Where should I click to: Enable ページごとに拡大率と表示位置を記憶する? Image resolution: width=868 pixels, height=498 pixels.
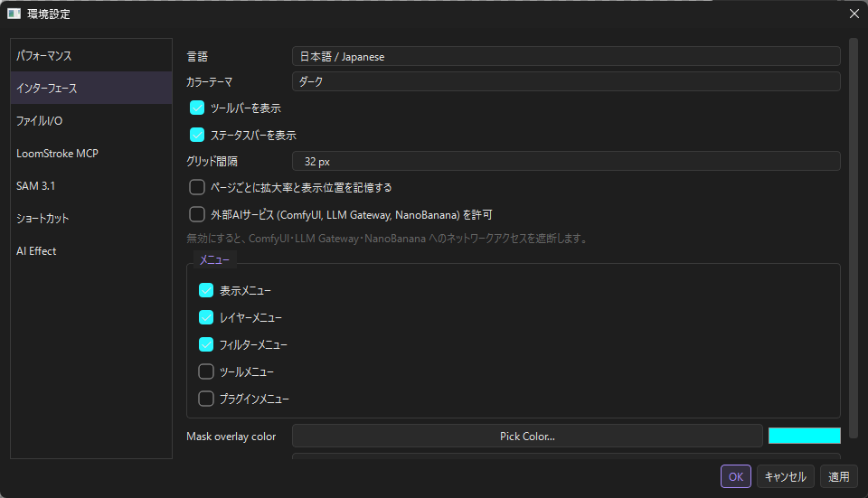click(197, 188)
